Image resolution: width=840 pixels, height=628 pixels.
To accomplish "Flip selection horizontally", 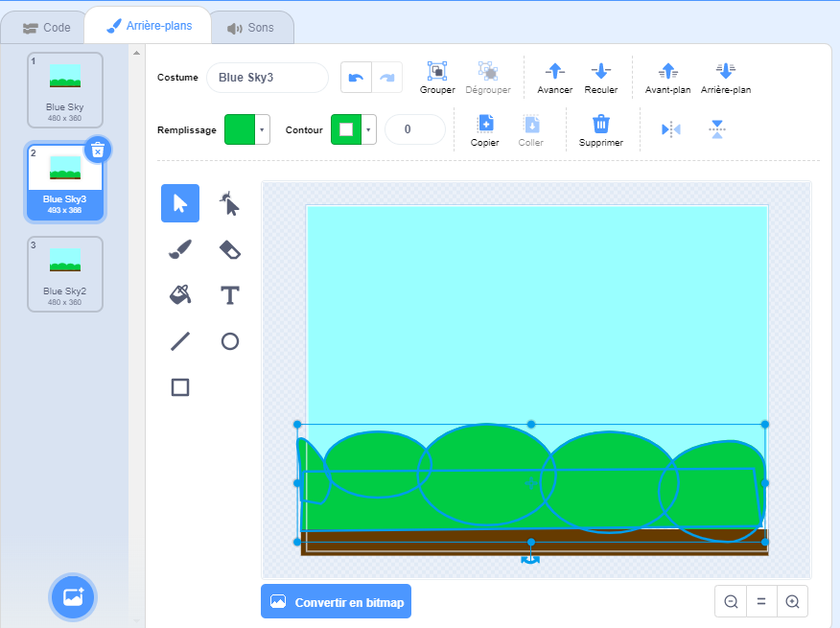I will click(671, 129).
